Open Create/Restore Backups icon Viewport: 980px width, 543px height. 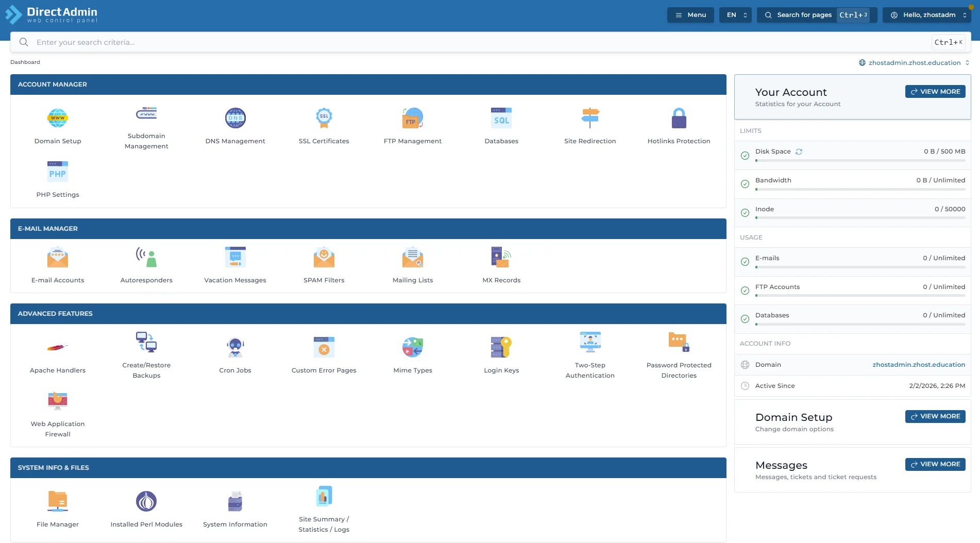coord(146,342)
